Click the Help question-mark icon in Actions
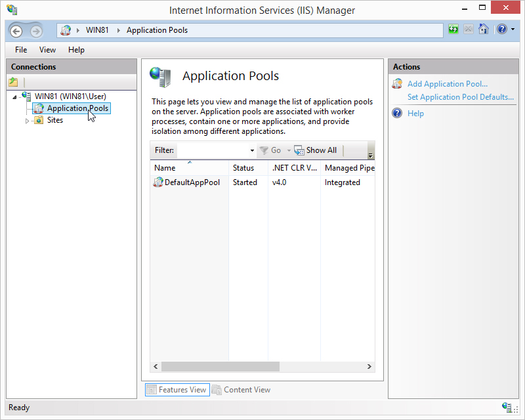The height and width of the screenshot is (420, 525). 397,114
